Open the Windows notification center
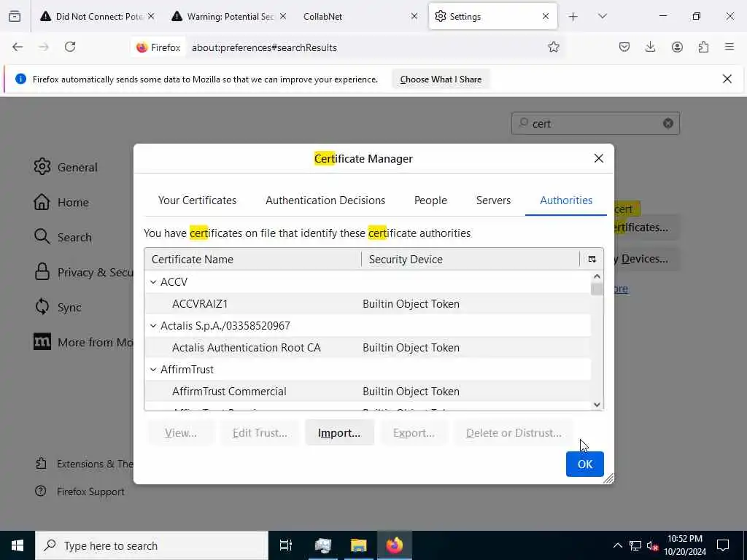 coord(723,545)
